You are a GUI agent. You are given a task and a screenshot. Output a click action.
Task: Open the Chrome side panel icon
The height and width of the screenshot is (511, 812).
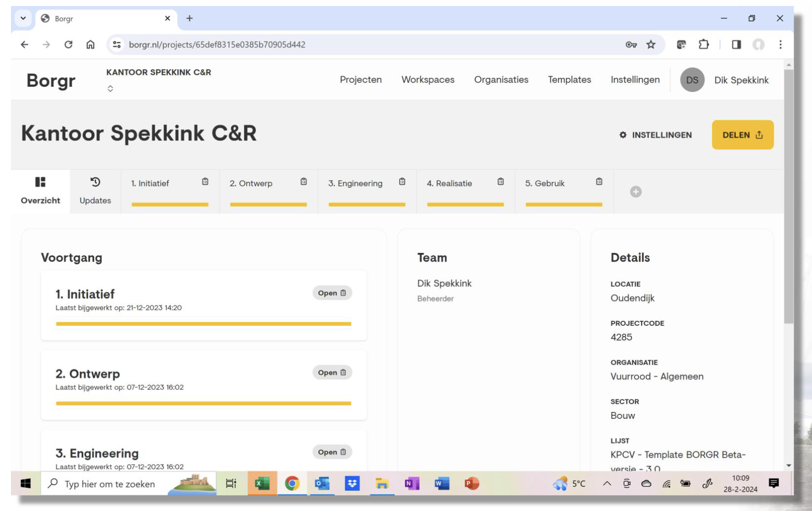point(736,44)
